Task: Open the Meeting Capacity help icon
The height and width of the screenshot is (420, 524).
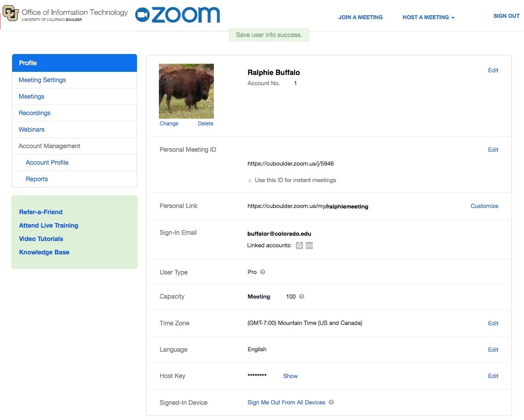Action: pos(302,296)
